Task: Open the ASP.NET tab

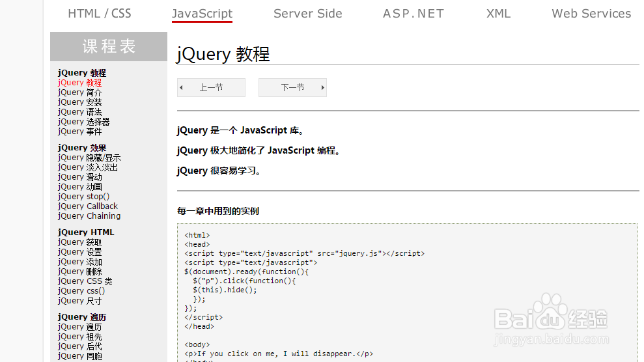Action: (x=413, y=14)
